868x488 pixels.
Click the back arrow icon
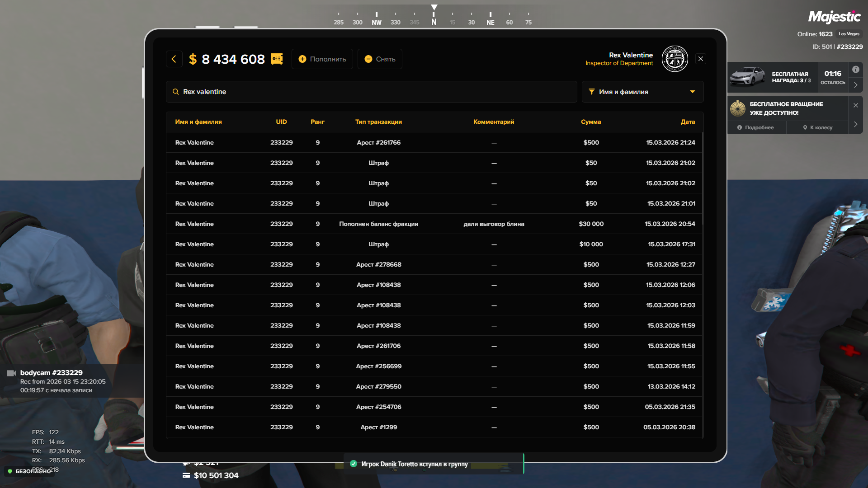(174, 59)
